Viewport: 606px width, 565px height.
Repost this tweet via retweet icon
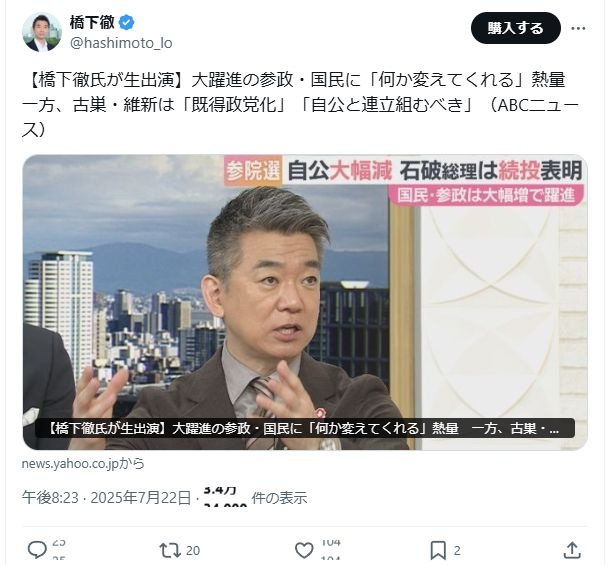click(170, 550)
